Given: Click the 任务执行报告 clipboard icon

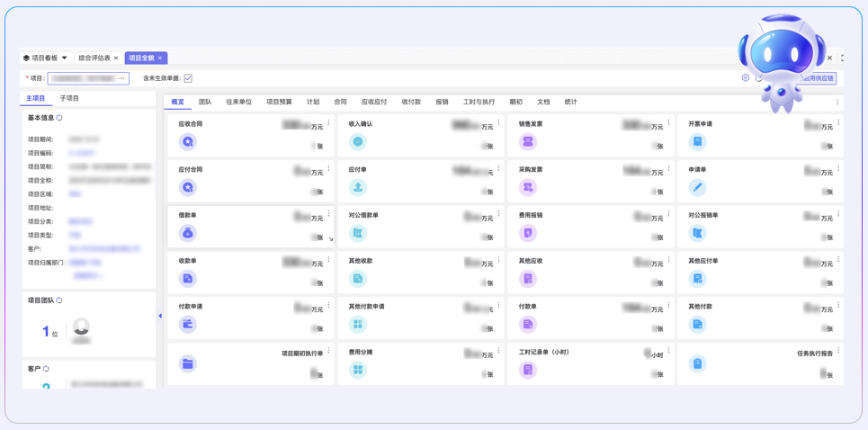Looking at the screenshot, I should (697, 364).
